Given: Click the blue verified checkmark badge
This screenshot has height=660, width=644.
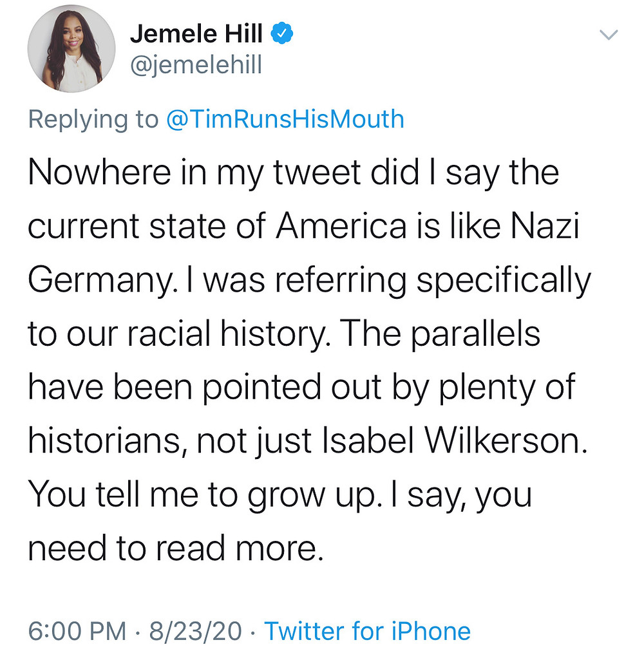Looking at the screenshot, I should 281,33.
